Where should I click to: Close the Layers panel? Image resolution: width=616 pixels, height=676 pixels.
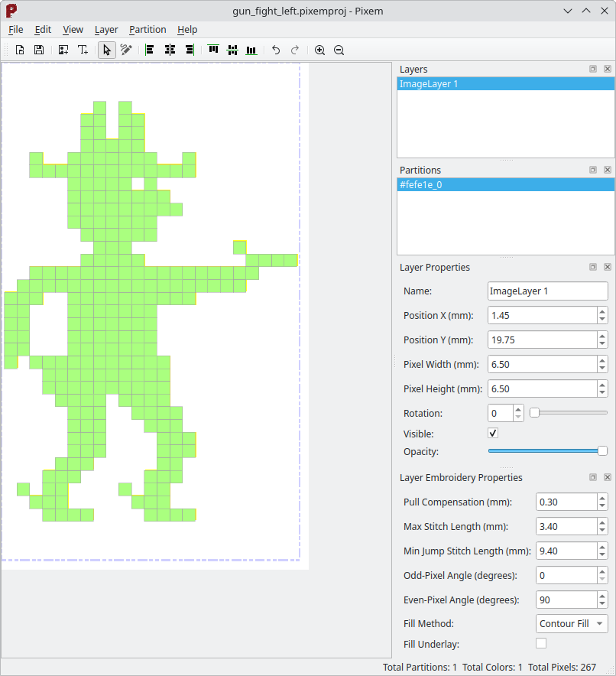[x=608, y=69]
